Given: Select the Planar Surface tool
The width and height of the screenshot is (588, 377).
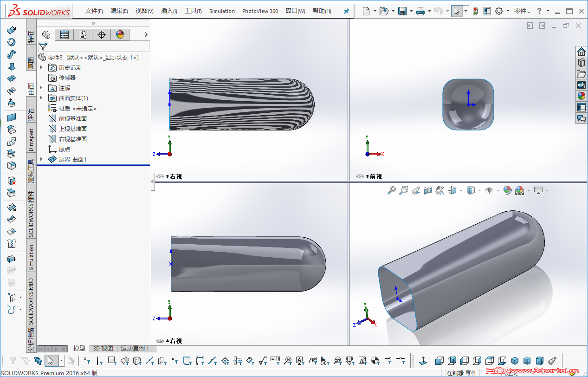Looking at the screenshot, I should point(12,117).
